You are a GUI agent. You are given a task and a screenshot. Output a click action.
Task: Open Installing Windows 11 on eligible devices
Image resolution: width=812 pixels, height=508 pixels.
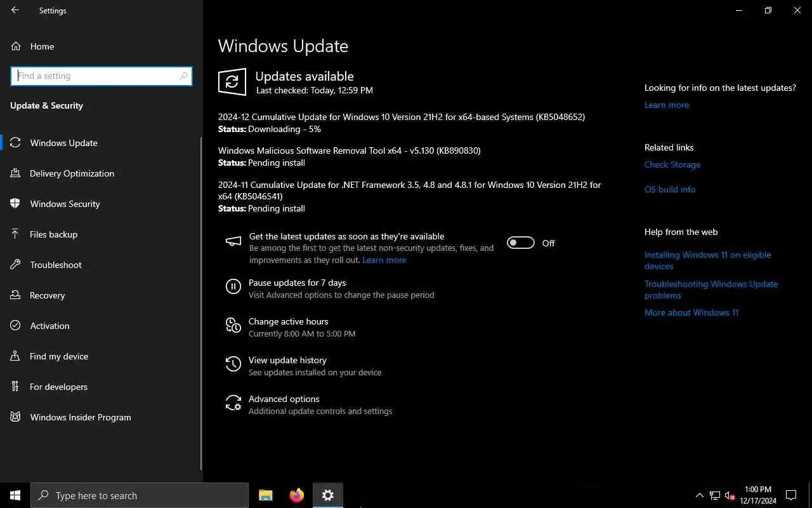(708, 260)
